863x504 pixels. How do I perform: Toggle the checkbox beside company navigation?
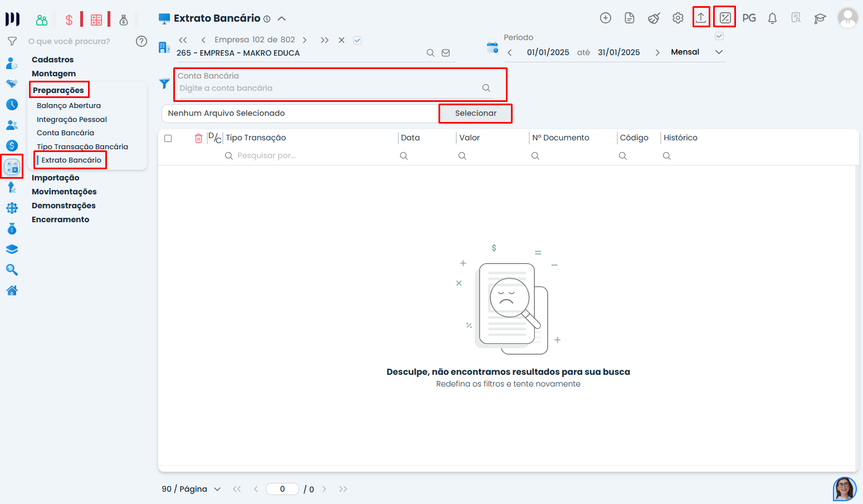click(x=358, y=40)
